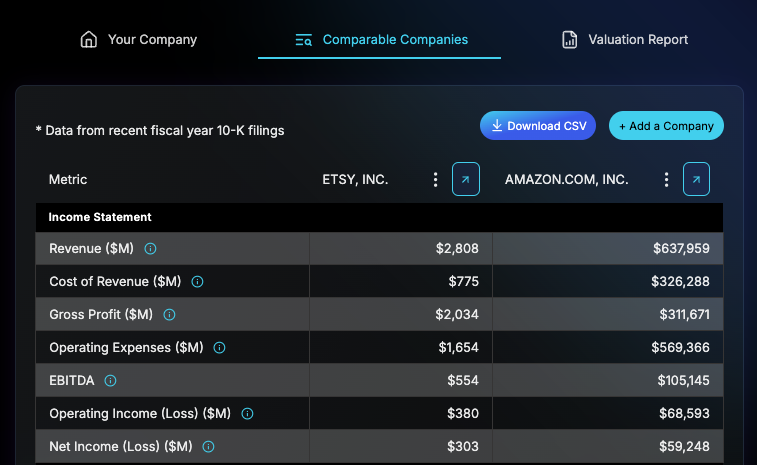Click the home icon beside Your Company
Screen dimensions: 757x465
(x=89, y=40)
